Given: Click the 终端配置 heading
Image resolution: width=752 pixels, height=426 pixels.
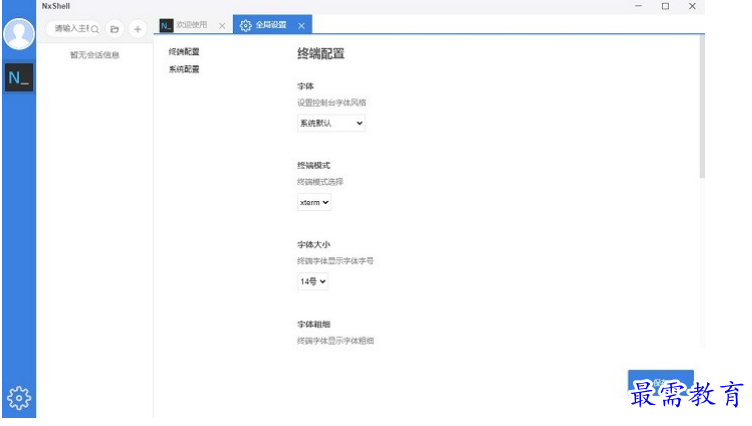Looking at the screenshot, I should (321, 53).
